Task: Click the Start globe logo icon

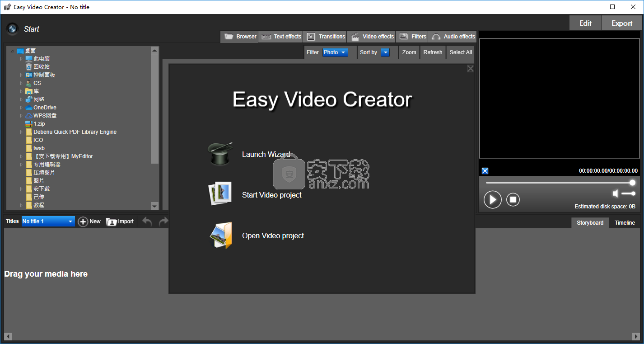Action: pos(12,29)
